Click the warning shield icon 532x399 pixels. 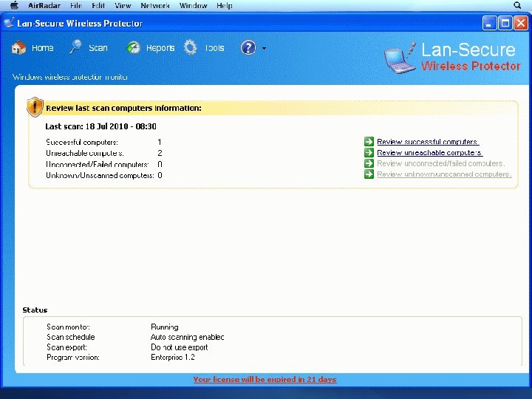point(35,107)
